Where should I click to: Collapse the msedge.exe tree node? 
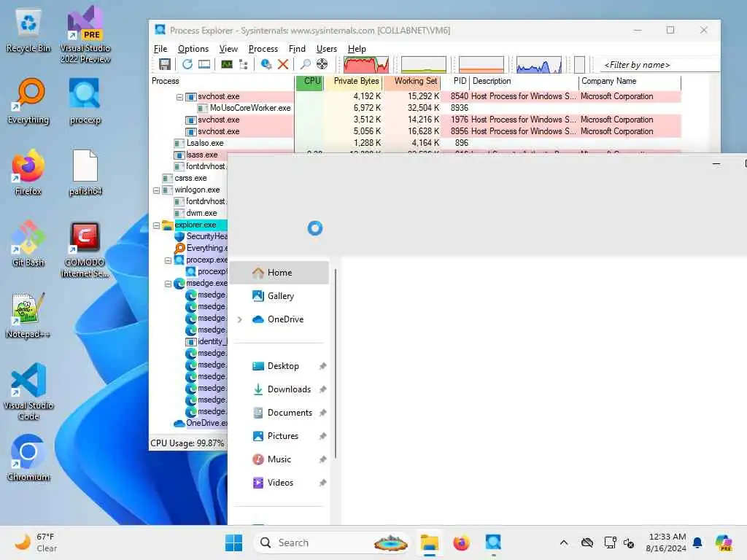tap(168, 284)
